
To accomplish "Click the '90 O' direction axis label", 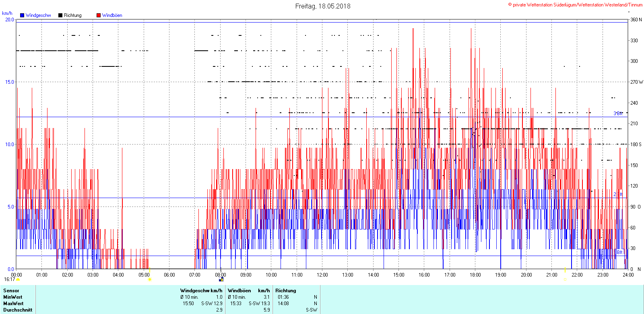I will (636, 207).
